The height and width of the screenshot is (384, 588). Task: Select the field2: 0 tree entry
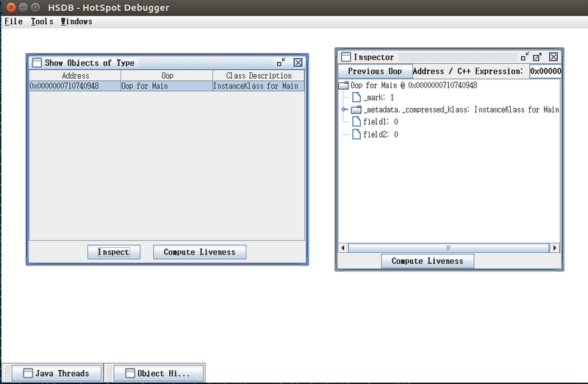coord(381,134)
